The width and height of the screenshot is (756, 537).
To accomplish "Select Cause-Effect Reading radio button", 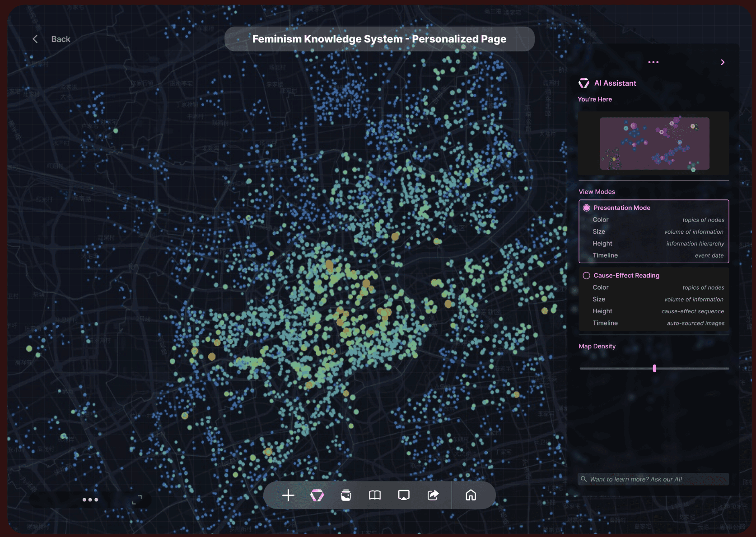I will tap(586, 276).
